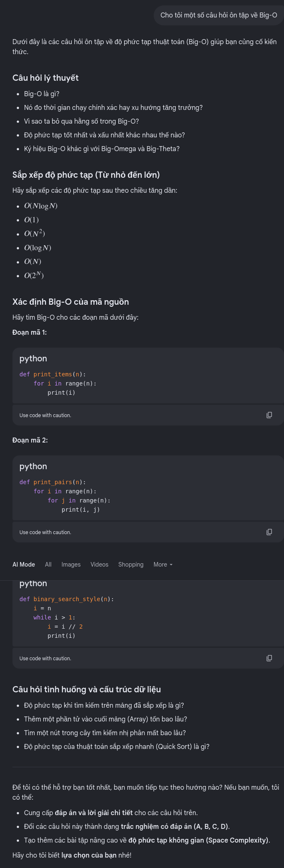This screenshot has width=284, height=868.
Task: Click the print_pairs function code block
Action: point(148,488)
